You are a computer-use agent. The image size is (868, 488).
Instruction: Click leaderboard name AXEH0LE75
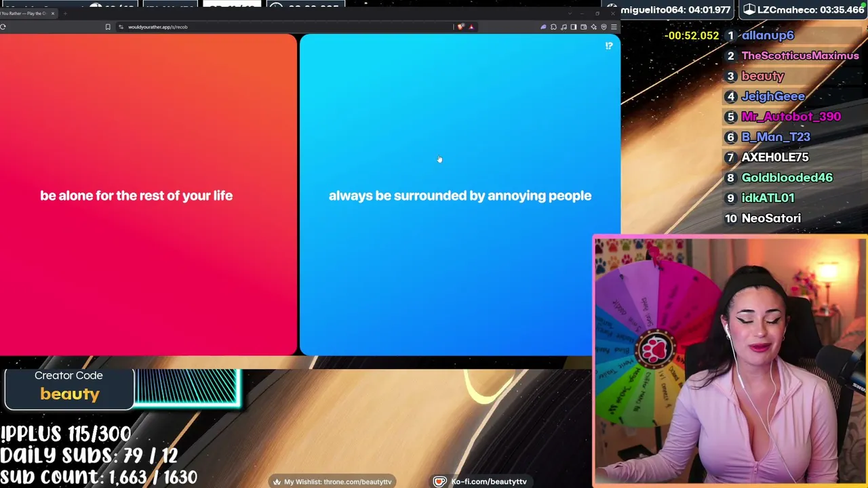(775, 157)
